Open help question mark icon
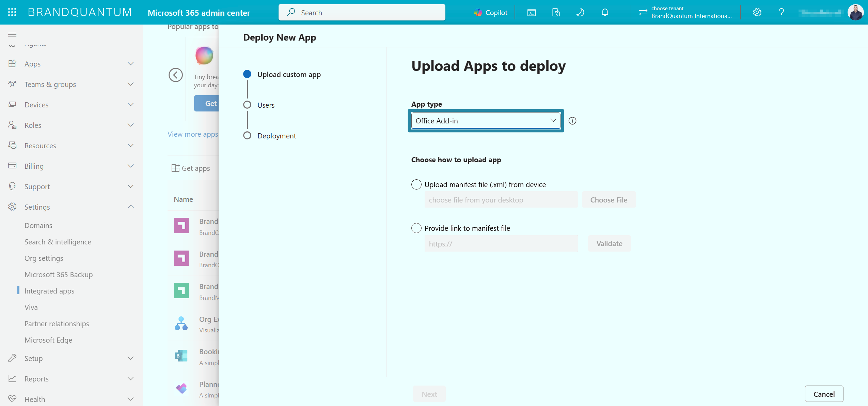868x406 pixels. point(782,13)
